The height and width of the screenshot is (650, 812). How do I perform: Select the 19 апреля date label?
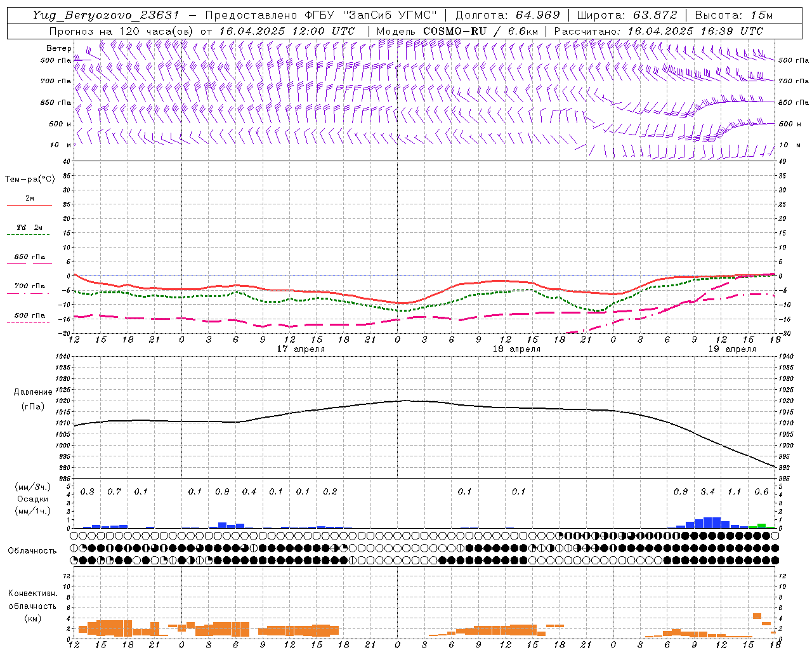coord(732,349)
